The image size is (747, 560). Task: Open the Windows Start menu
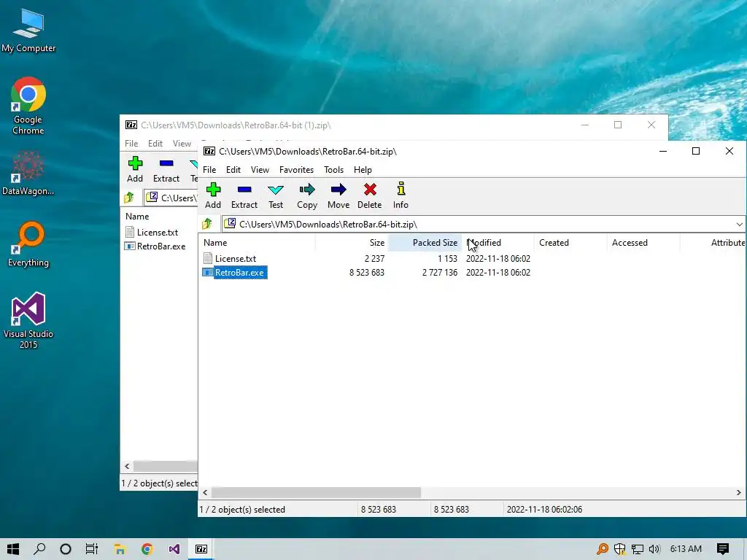coord(13,549)
